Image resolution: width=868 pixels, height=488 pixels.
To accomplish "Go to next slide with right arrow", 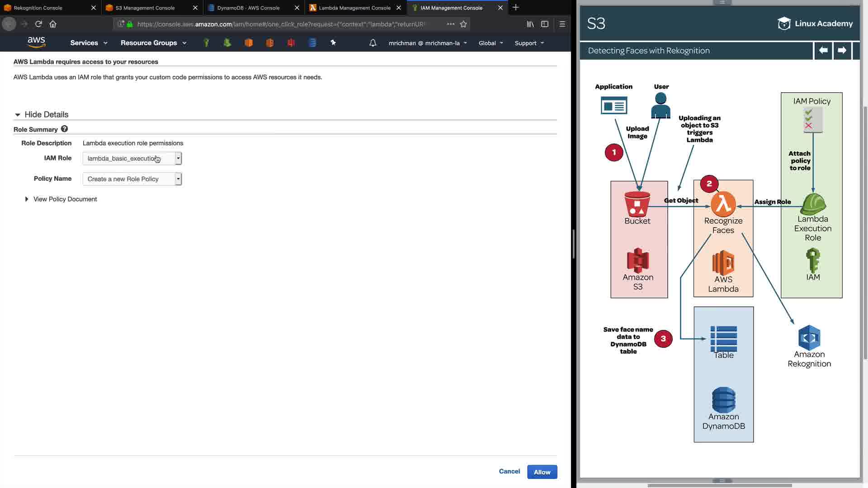I will 842,51.
